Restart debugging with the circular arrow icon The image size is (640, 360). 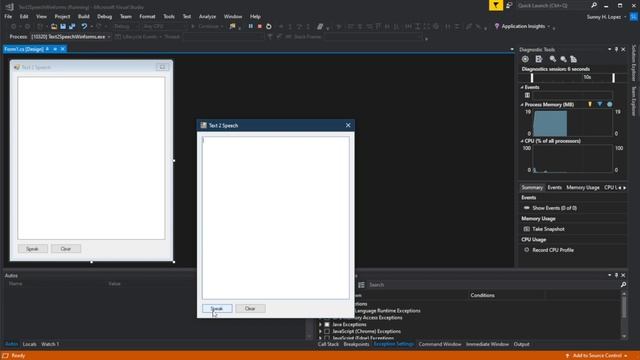269,27
